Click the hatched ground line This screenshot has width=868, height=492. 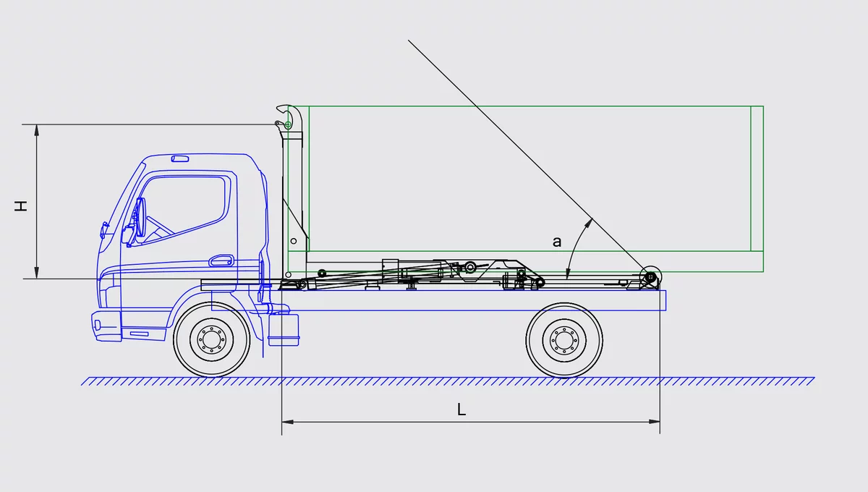(448, 381)
